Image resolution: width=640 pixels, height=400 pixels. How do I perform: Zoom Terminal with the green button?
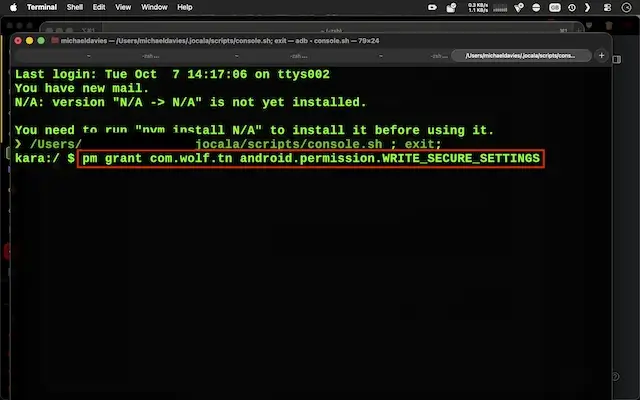click(x=41, y=40)
